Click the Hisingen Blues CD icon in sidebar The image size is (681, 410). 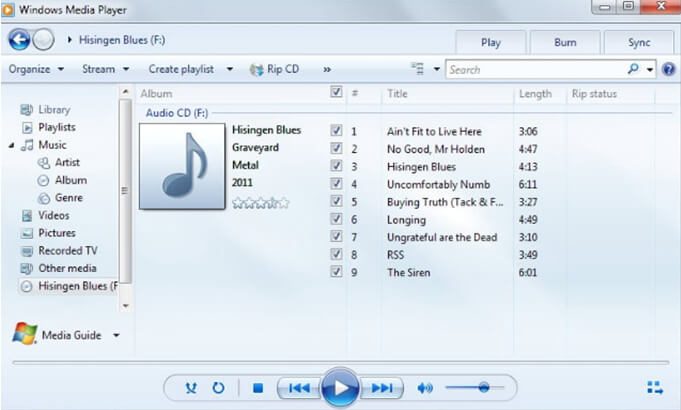coord(27,286)
